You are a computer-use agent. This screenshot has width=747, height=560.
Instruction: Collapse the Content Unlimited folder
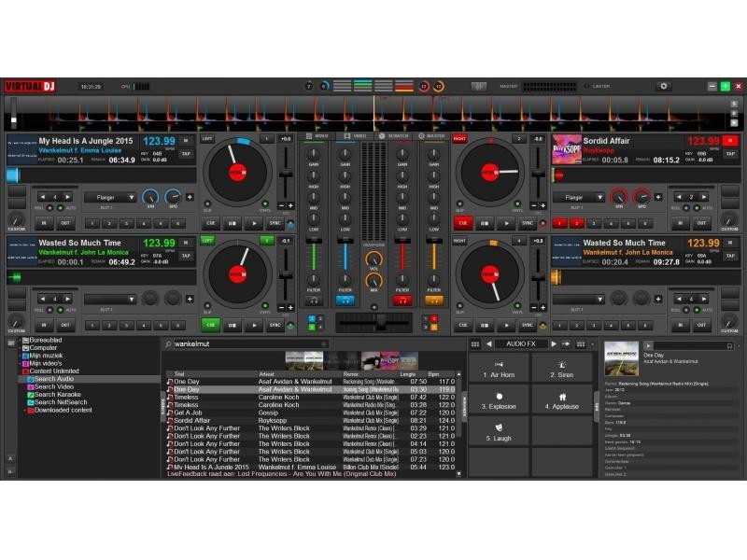pos(20,371)
